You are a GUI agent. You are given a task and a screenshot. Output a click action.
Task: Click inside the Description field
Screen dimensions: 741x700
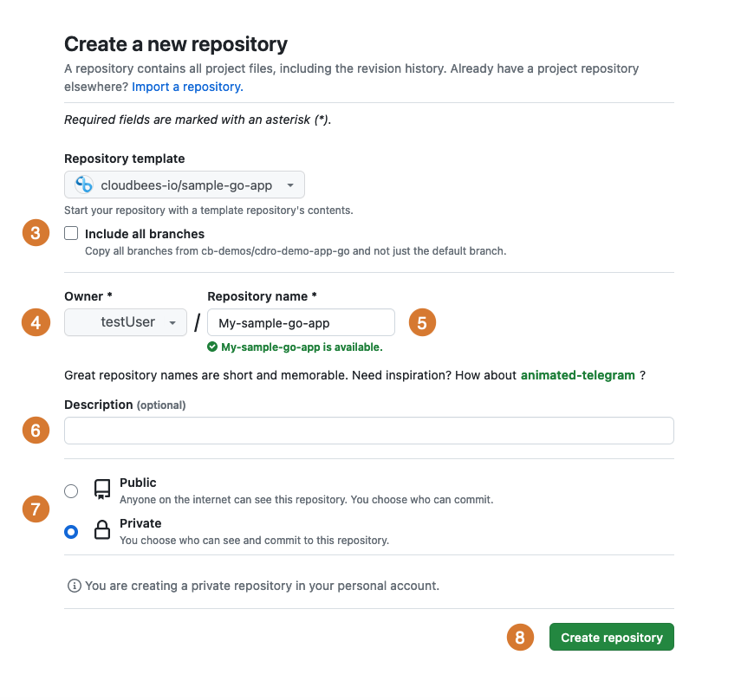point(368,430)
